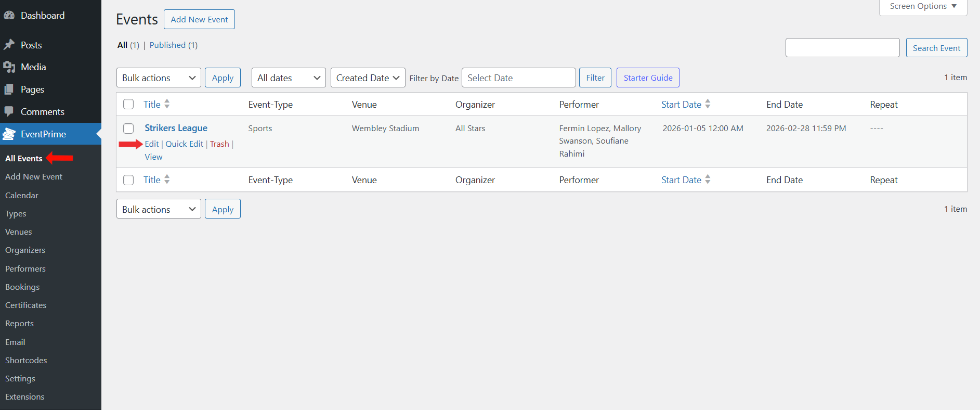
Task: Click the EventPrime plugin icon
Action: click(x=9, y=134)
